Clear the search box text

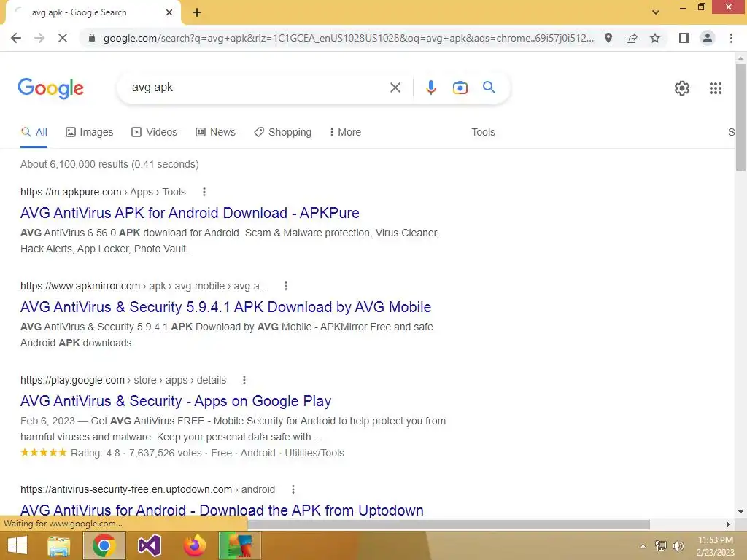pyautogui.click(x=395, y=87)
